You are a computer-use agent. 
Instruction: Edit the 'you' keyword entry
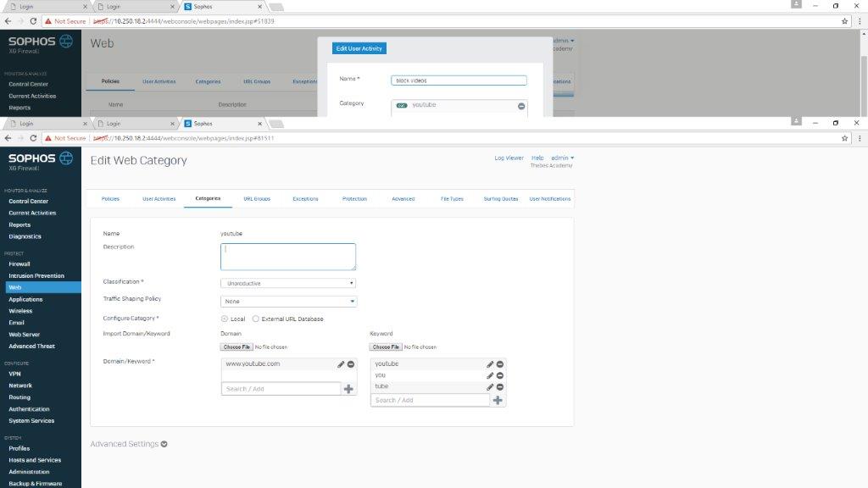[x=490, y=375]
